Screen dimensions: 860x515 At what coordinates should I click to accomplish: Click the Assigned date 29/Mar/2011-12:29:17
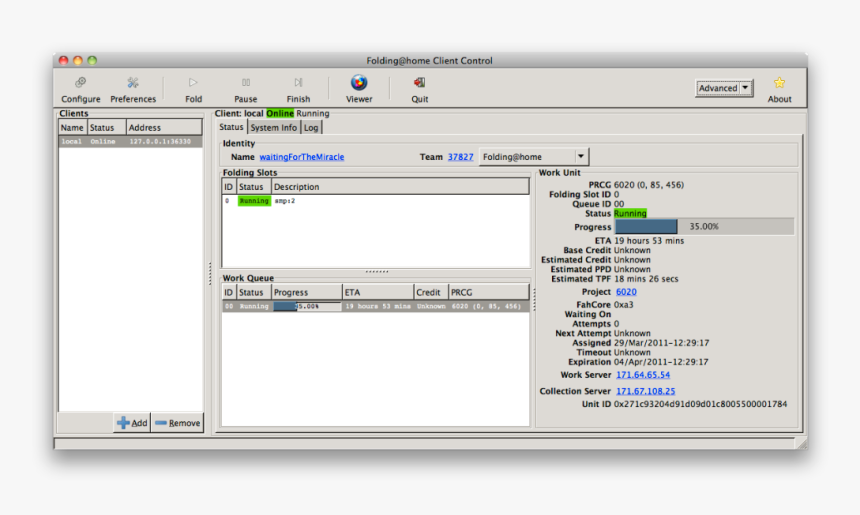pyautogui.click(x=661, y=343)
